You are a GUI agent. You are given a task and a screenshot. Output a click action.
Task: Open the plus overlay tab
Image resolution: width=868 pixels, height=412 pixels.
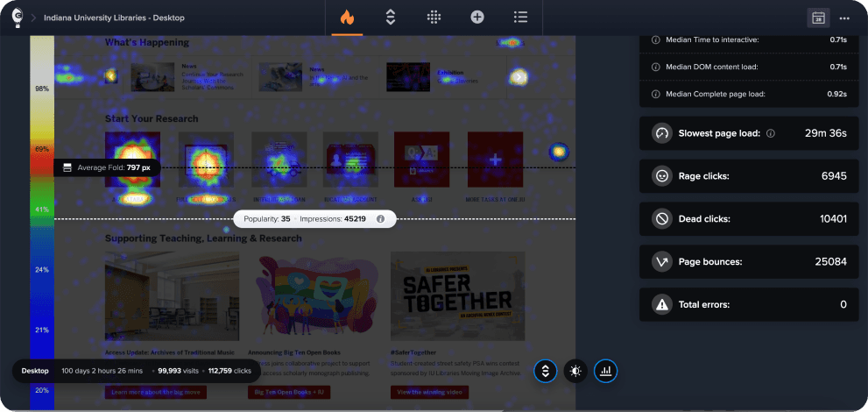tap(477, 18)
